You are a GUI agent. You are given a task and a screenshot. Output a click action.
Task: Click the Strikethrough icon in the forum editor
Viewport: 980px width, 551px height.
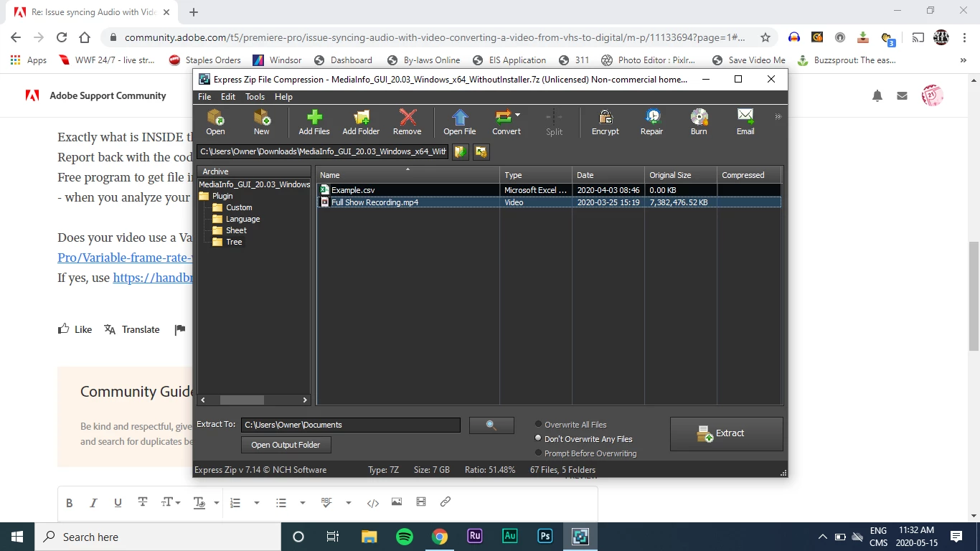pyautogui.click(x=143, y=502)
